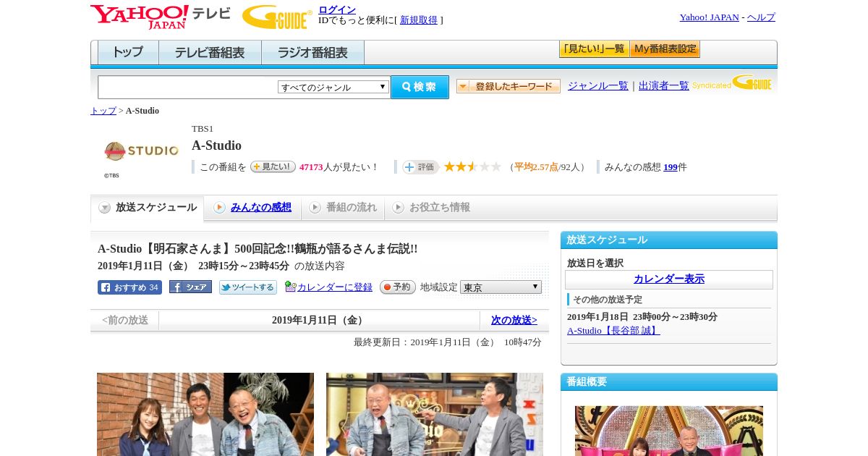Open the 出演者一覧 link
Image resolution: width=868 pixels, height=456 pixels.
point(664,85)
